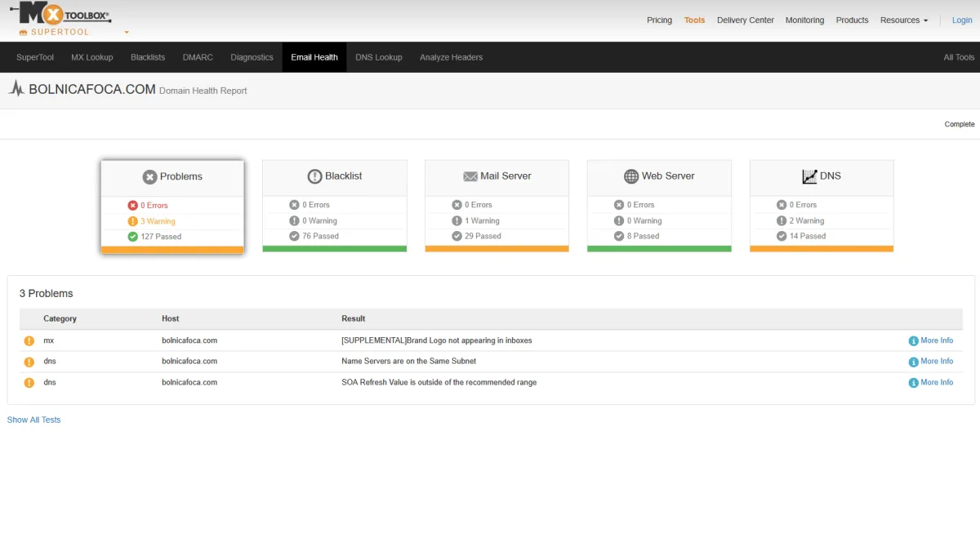
Task: Click 'Name Servers are on the Same Subnet'
Action: click(408, 361)
